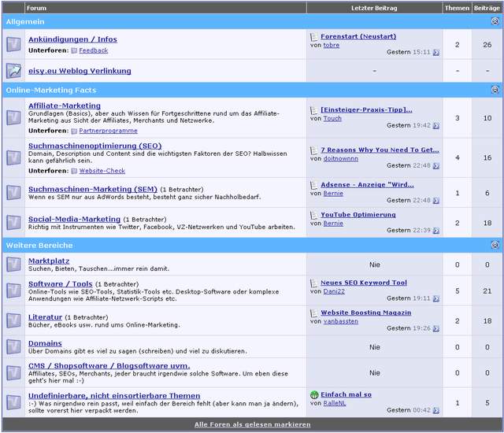Open the Social-Media-Marketing forum
This screenshot has width=504, height=433.
(x=74, y=219)
